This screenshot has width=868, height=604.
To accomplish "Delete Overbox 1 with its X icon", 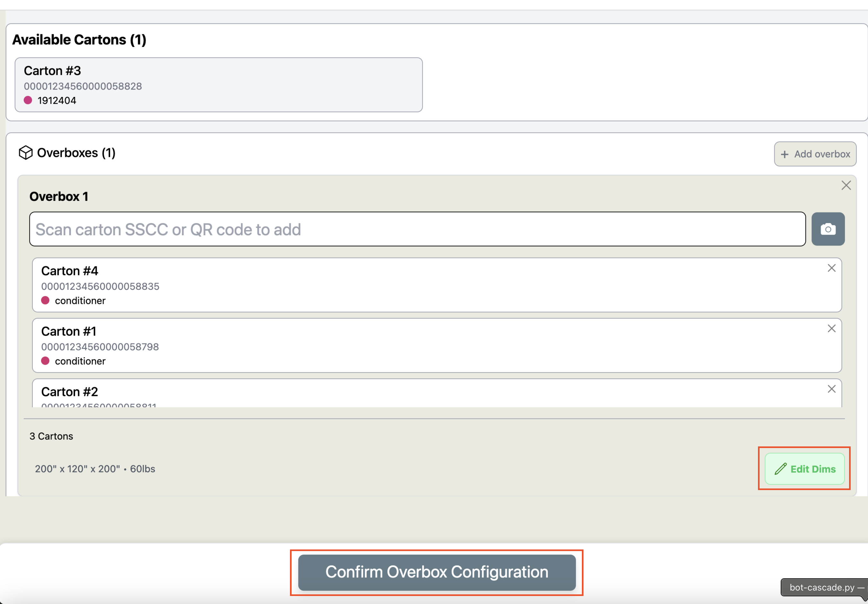I will tap(846, 185).
